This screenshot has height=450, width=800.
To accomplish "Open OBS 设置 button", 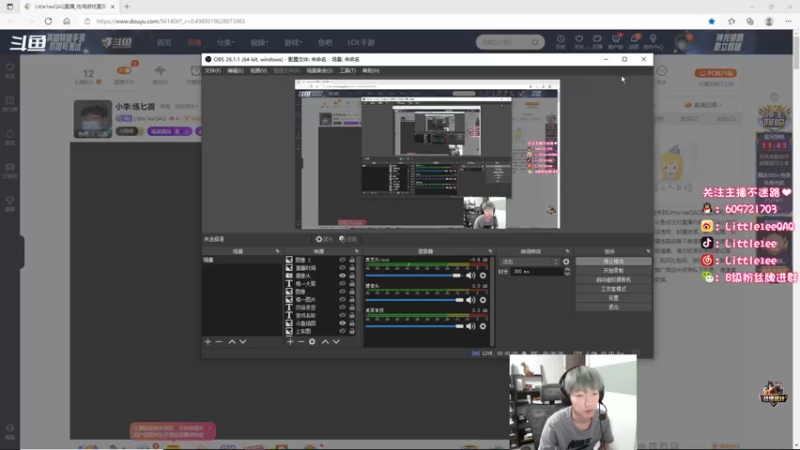I will click(x=613, y=298).
